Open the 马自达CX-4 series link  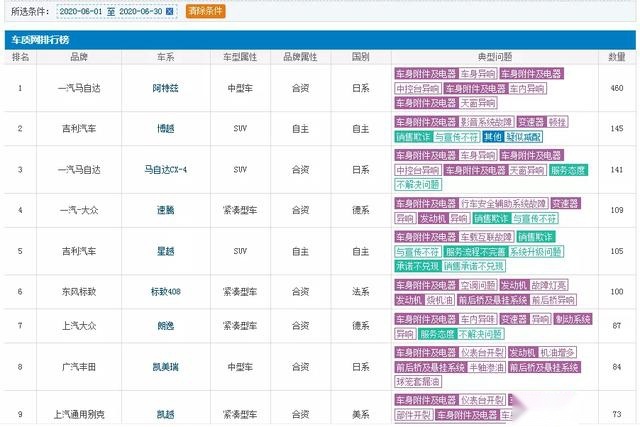(165, 169)
